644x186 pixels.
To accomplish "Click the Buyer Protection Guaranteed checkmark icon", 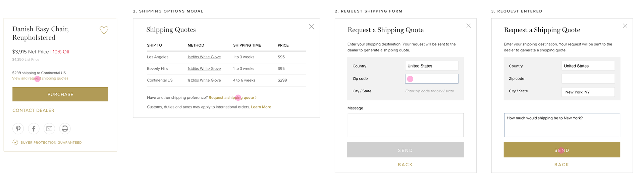I will [15, 142].
